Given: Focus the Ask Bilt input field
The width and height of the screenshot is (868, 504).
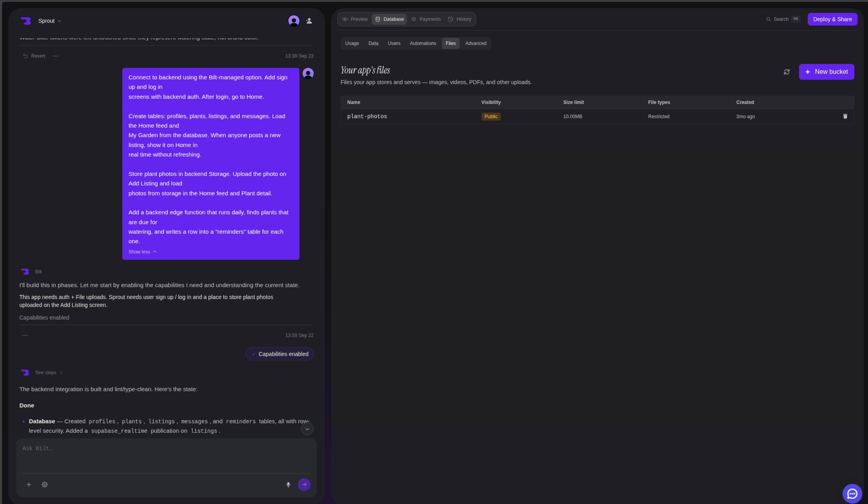Looking at the screenshot, I should [166, 456].
